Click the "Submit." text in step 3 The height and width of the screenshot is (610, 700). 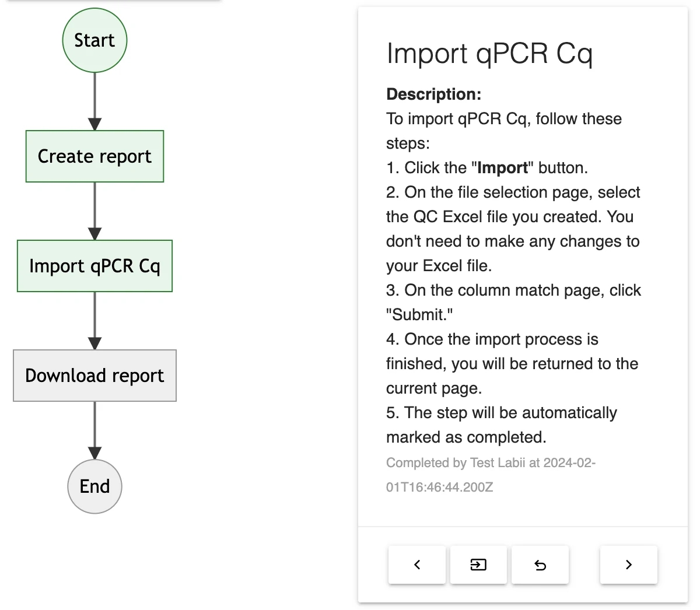419,315
